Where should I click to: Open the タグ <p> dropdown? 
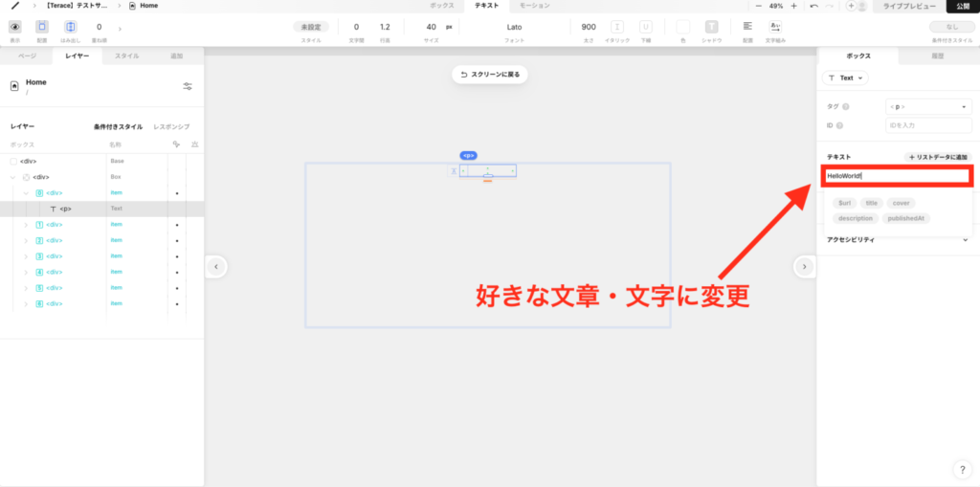click(x=928, y=107)
